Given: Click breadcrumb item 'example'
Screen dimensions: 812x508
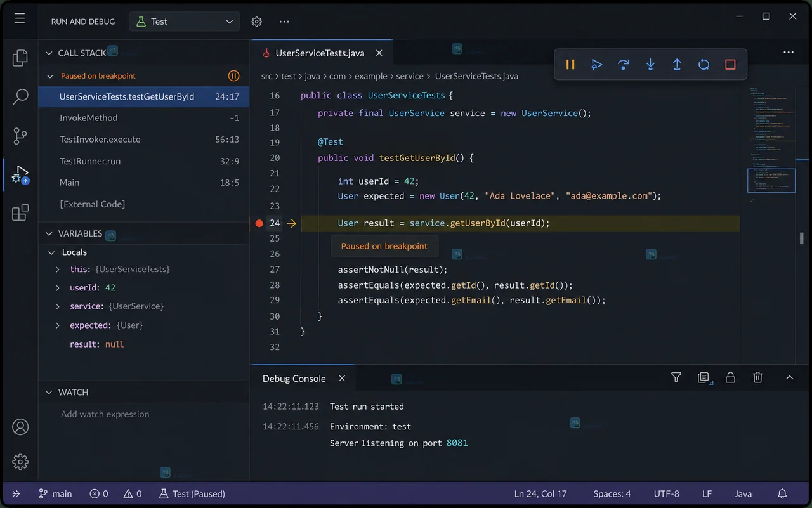Looking at the screenshot, I should coord(370,76).
